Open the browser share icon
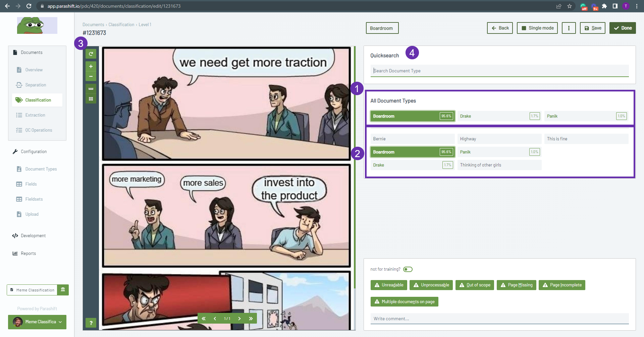Screen dimensions: 644x337 [x=559, y=6]
